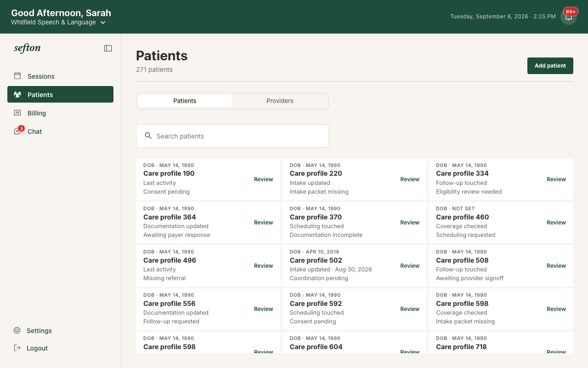Click the name Care profile 496

pyautogui.click(x=170, y=260)
